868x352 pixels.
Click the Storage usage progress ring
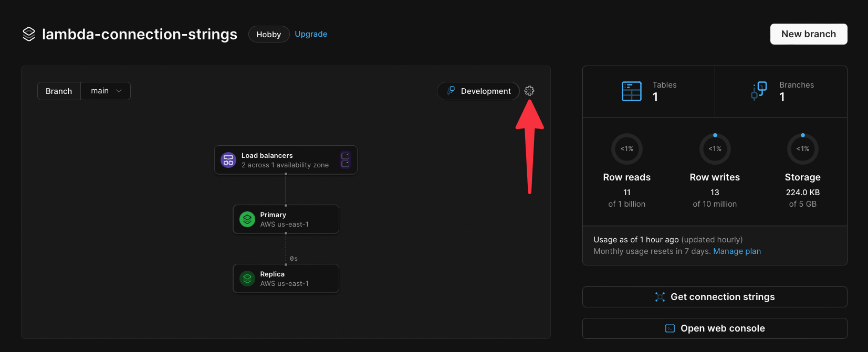point(802,148)
